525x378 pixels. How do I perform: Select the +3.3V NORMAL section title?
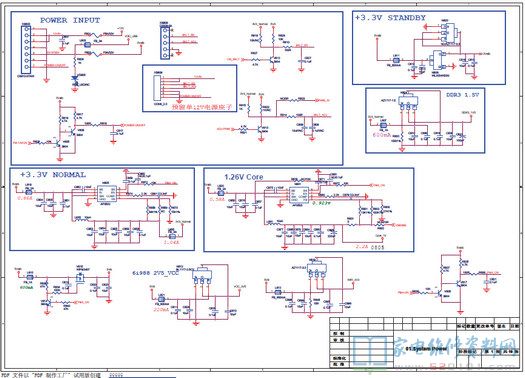click(x=53, y=175)
